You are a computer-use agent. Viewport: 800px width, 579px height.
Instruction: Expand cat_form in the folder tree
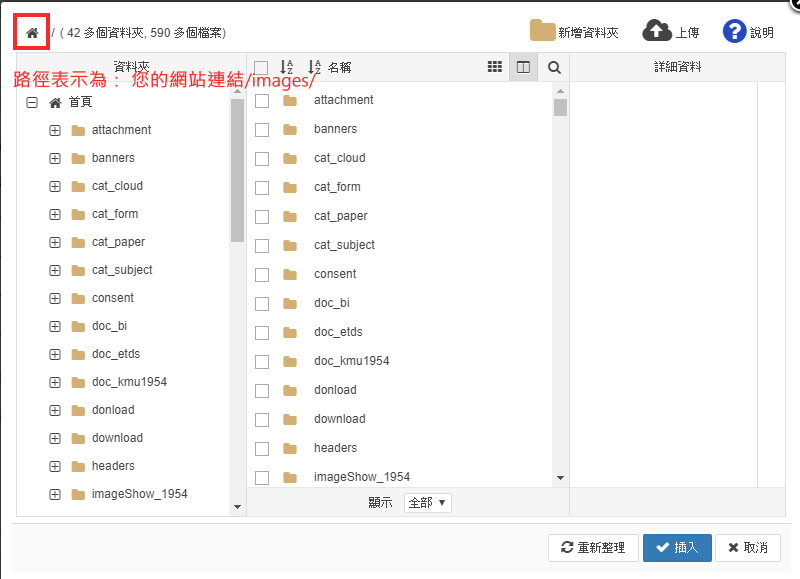55,215
